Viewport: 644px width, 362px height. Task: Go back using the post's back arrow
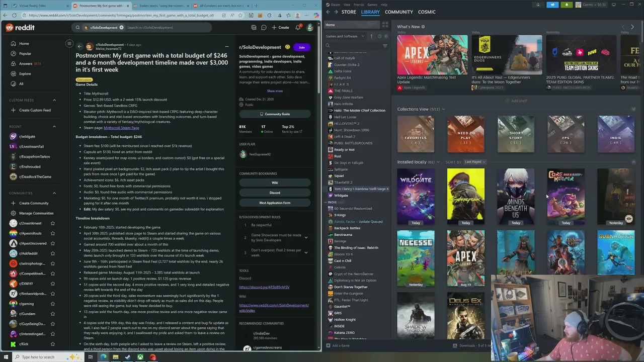[x=79, y=47]
